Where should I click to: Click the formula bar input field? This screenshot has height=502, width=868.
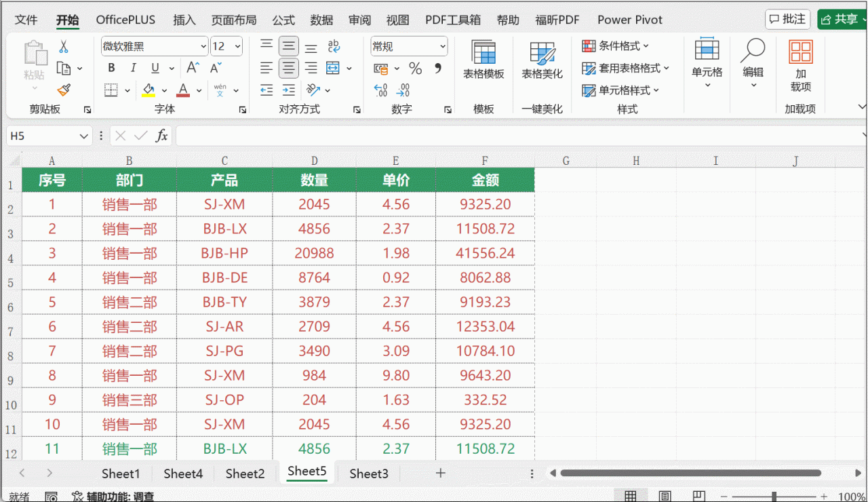(x=519, y=136)
